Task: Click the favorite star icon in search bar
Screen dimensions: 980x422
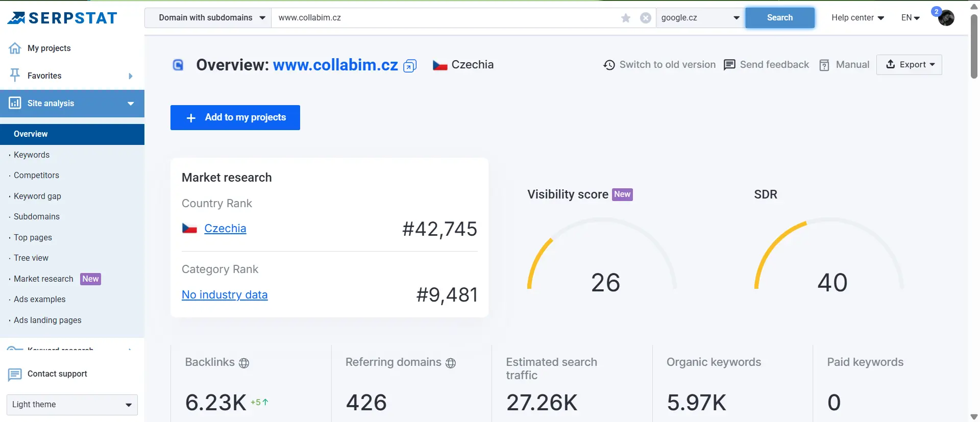Action: (626, 18)
